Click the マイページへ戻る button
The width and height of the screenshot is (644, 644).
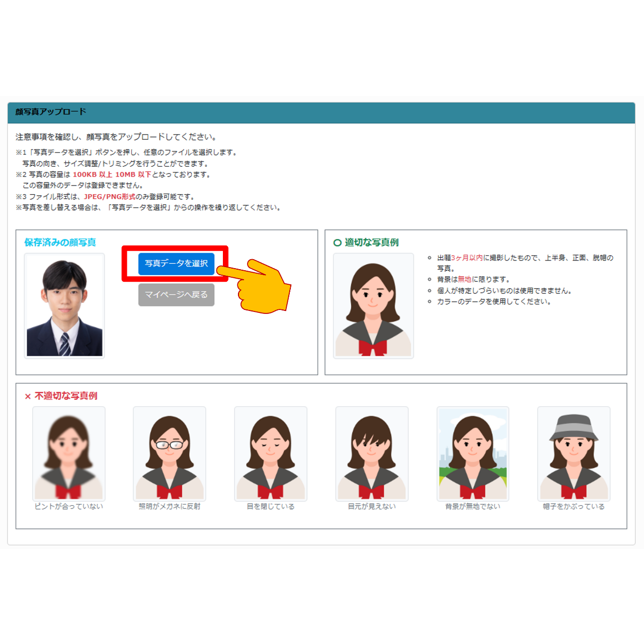(176, 295)
